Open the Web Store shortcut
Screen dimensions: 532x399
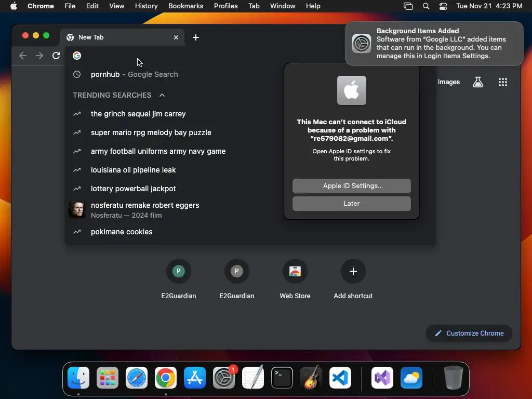tap(295, 271)
